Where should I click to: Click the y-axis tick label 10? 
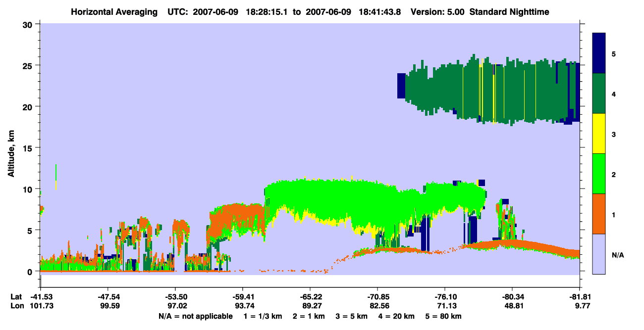coord(29,189)
